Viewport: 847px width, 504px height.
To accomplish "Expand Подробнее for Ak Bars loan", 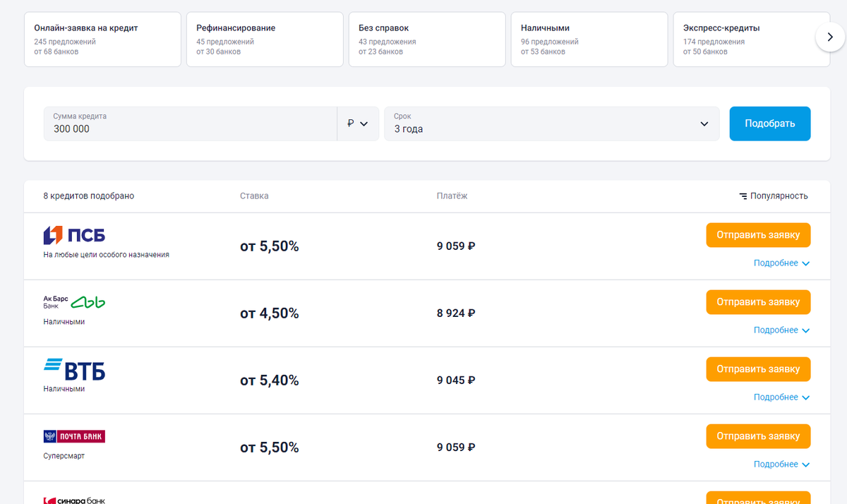I will click(781, 330).
